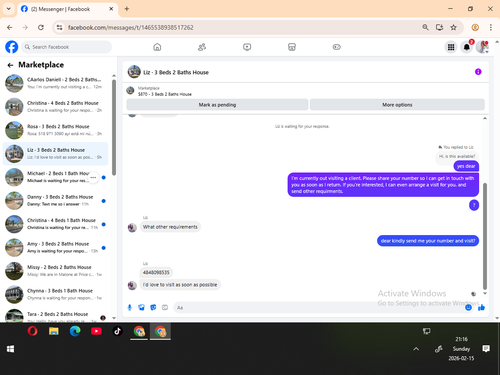The width and height of the screenshot is (500, 375).
Task: Open the Menu grid icon
Action: click(x=451, y=47)
